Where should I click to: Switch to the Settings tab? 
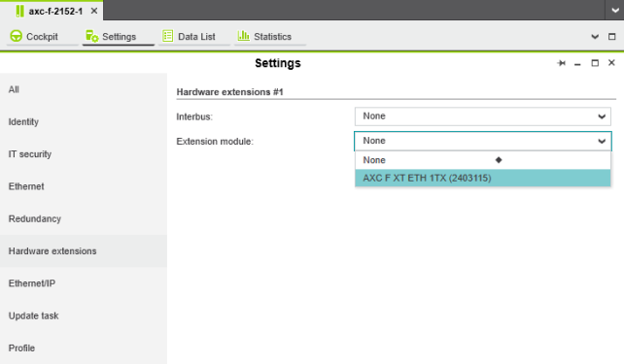(x=119, y=37)
